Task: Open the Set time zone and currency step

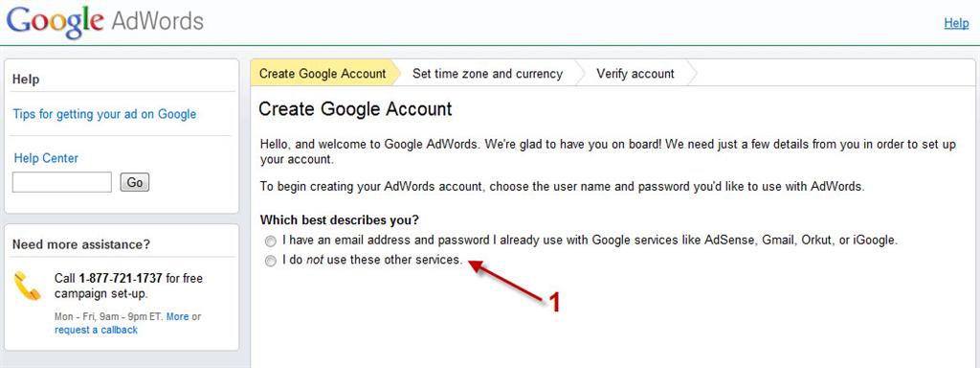Action: pyautogui.click(x=487, y=74)
